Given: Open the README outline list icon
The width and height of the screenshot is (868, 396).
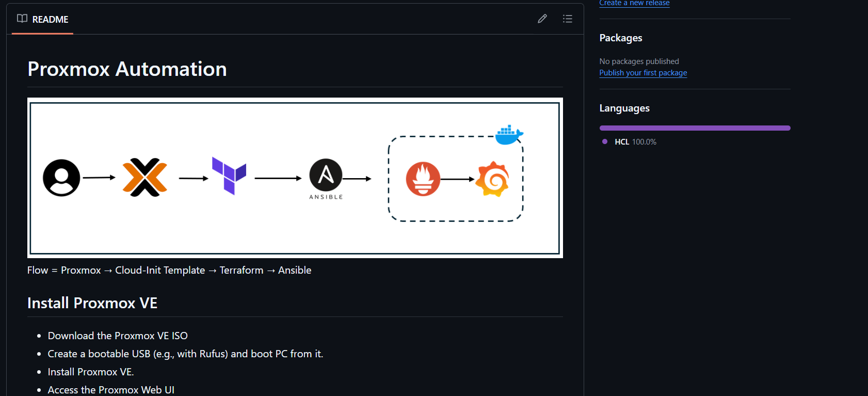Looking at the screenshot, I should point(567,19).
